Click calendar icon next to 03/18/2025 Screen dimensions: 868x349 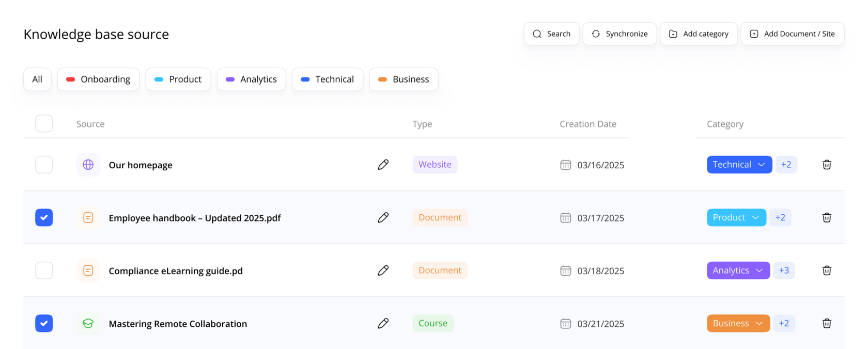point(566,271)
